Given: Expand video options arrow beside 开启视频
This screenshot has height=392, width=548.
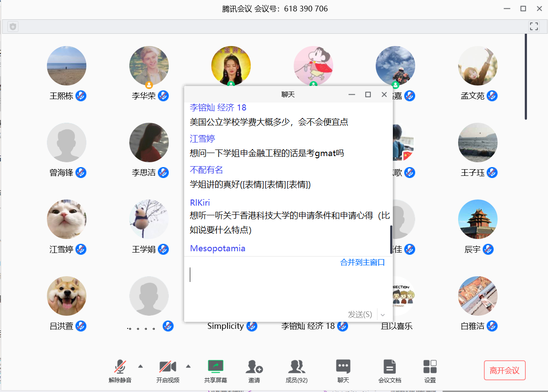Looking at the screenshot, I should point(188,366).
